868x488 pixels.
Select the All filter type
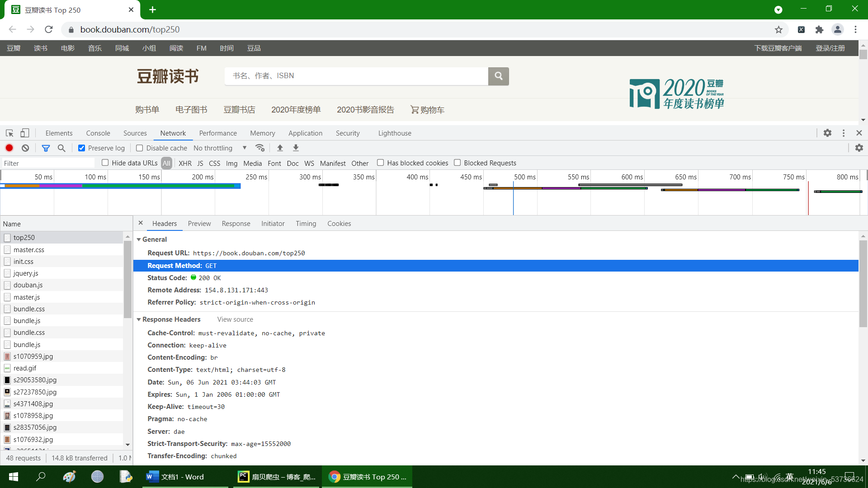click(x=167, y=163)
